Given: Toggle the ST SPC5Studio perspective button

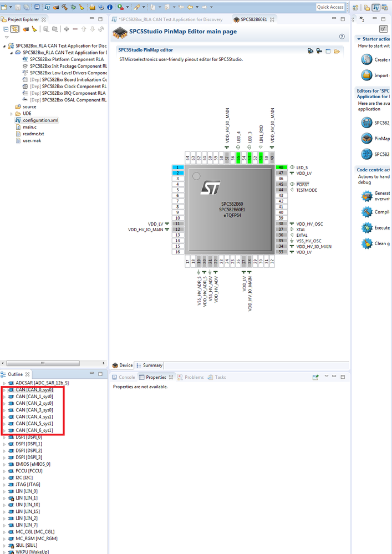Looking at the screenshot, I should [x=376, y=7].
